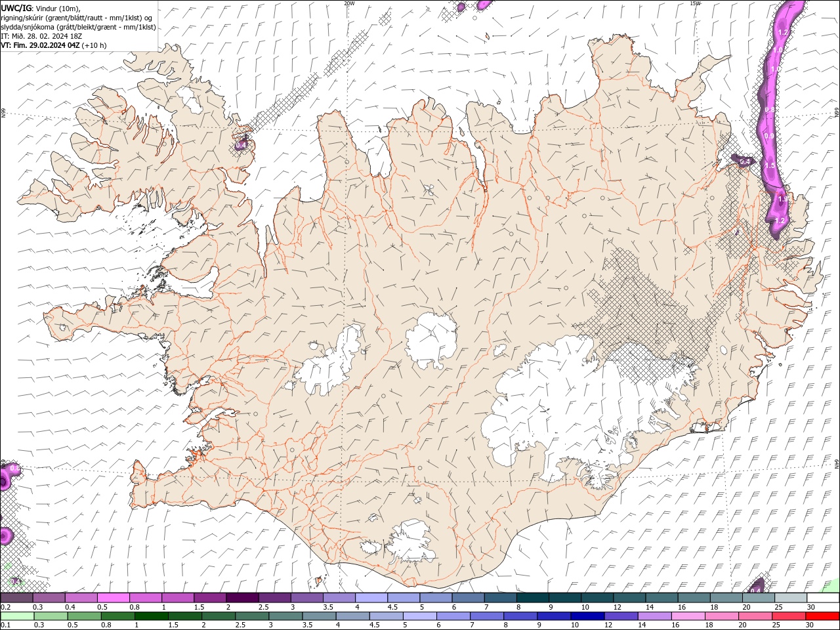Choose the violet 12 swatch in lower legend
840x630 pixels.
click(621, 616)
